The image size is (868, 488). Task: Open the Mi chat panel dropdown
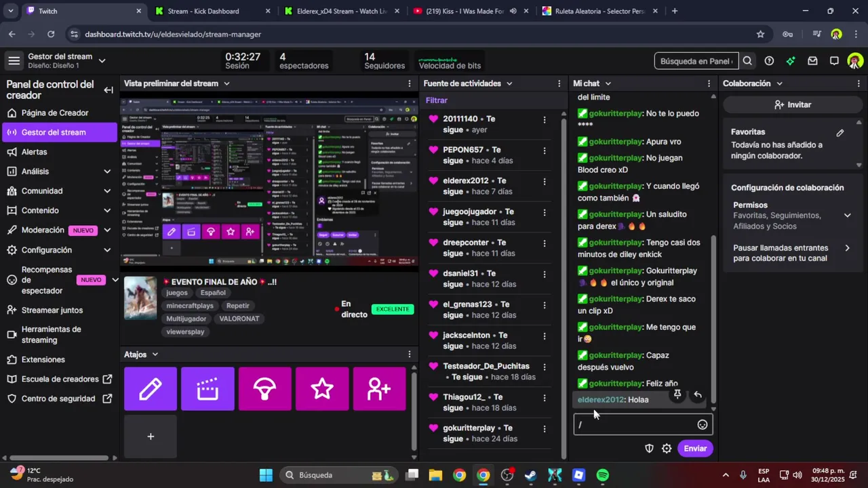(x=608, y=83)
